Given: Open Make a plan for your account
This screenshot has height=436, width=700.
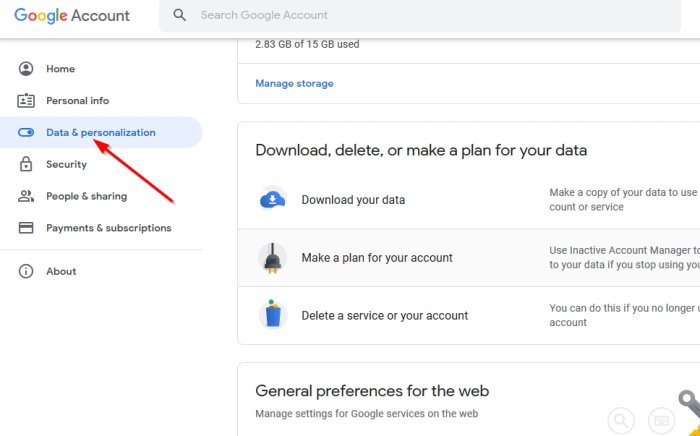Looking at the screenshot, I should pyautogui.click(x=377, y=258).
